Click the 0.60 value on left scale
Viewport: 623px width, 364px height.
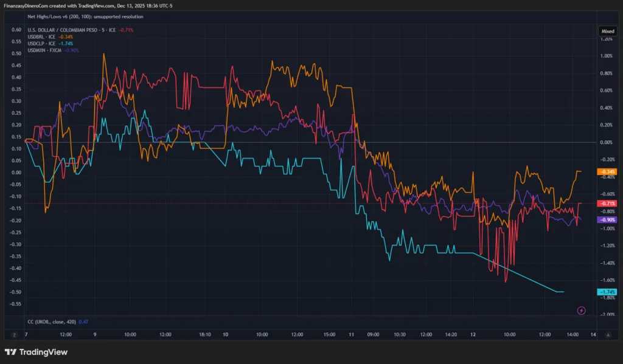[16, 30]
